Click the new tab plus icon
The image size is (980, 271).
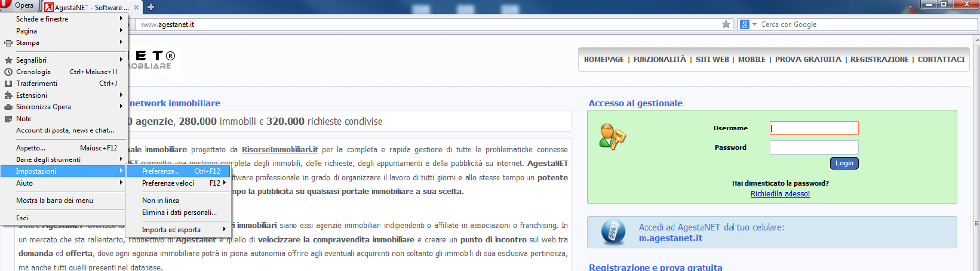[150, 7]
